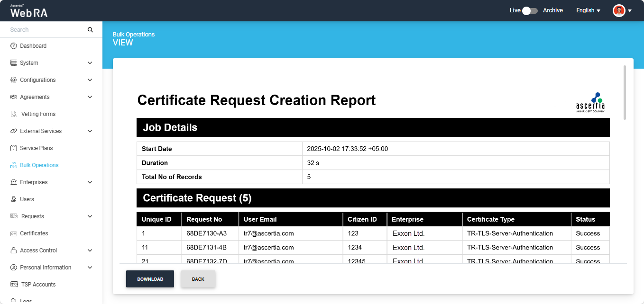
Task: Click the report vertical scrollbar
Action: pyautogui.click(x=625, y=92)
